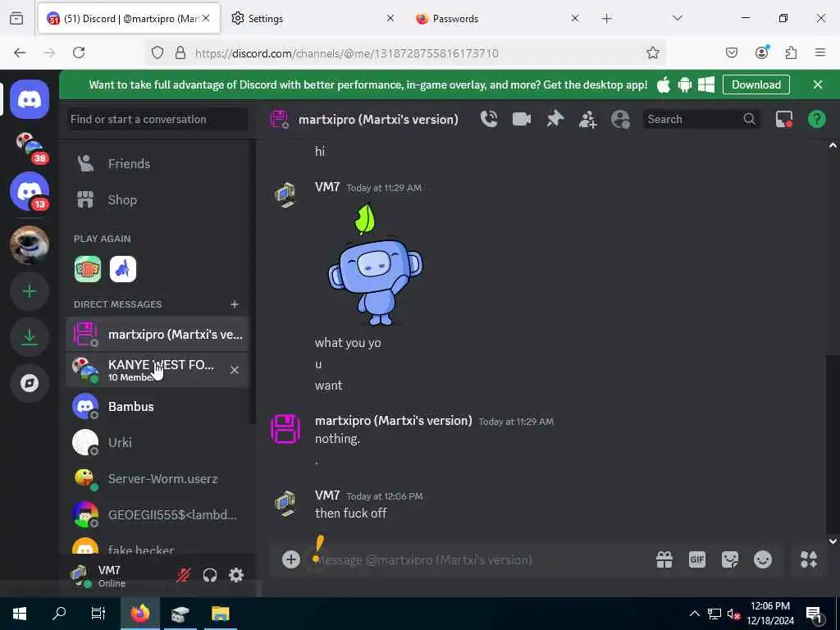This screenshot has width=840, height=630.
Task: Unmute the microphone
Action: point(184,575)
